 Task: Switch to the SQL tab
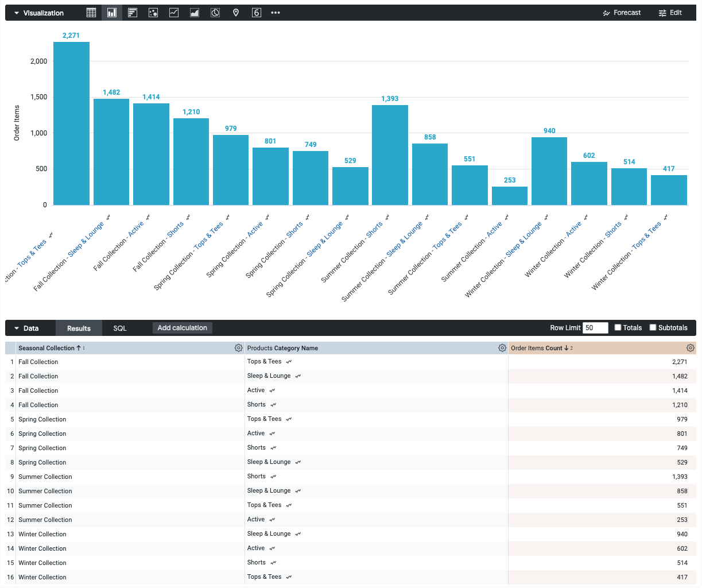(x=119, y=328)
